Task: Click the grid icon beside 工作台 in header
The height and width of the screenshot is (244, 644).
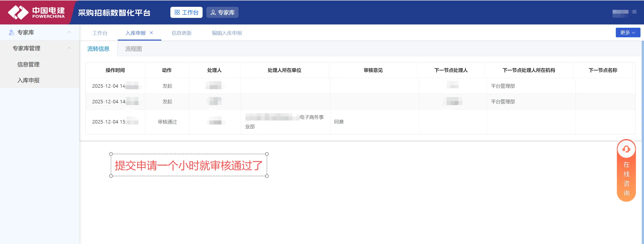Action: (177, 12)
